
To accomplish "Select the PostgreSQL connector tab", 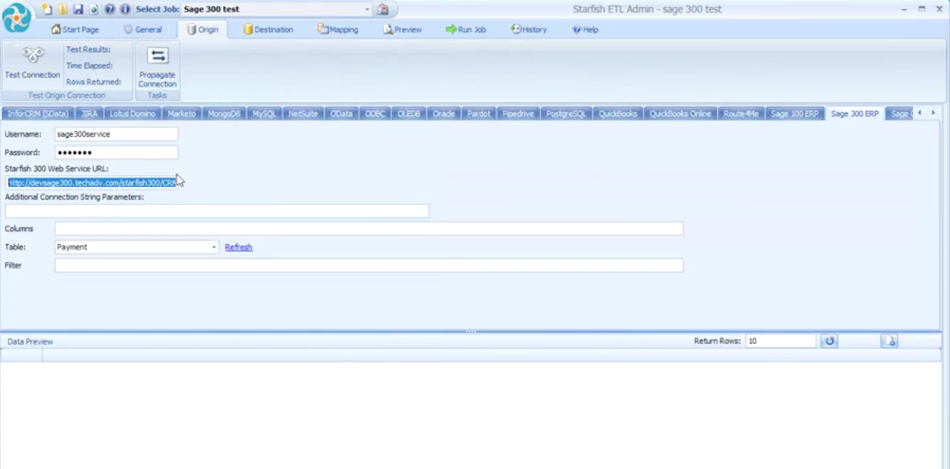I will [x=566, y=114].
